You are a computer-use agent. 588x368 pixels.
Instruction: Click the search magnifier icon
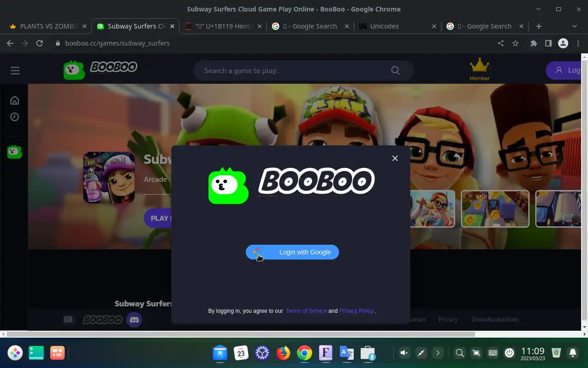[x=395, y=70]
